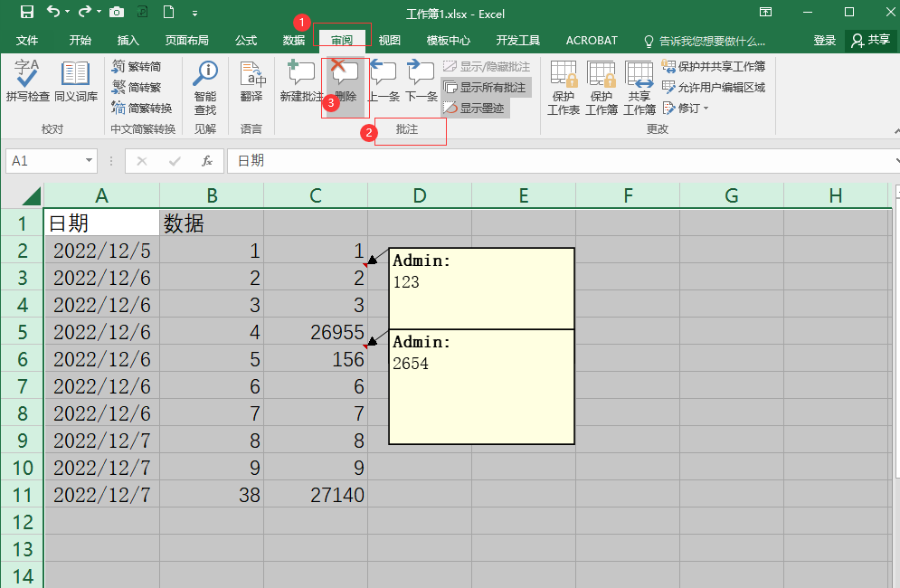
Task: Select cell A2 with date 2022/12/5
Action: (x=101, y=251)
